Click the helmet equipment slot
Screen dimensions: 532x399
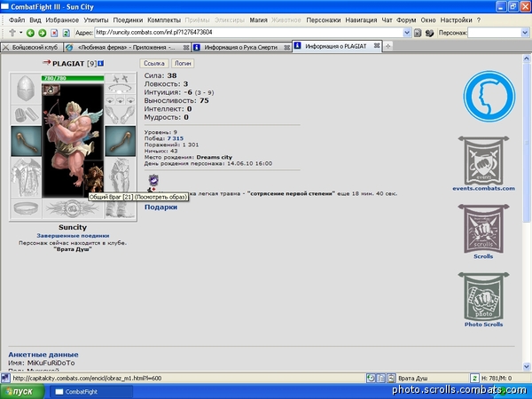(x=26, y=89)
